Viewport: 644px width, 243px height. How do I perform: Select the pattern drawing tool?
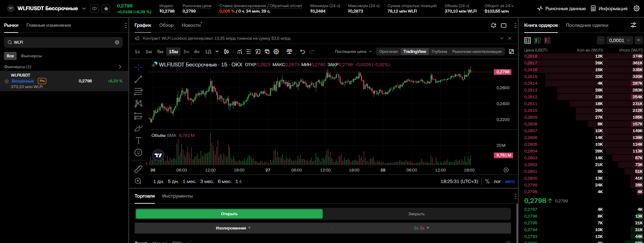(x=138, y=104)
